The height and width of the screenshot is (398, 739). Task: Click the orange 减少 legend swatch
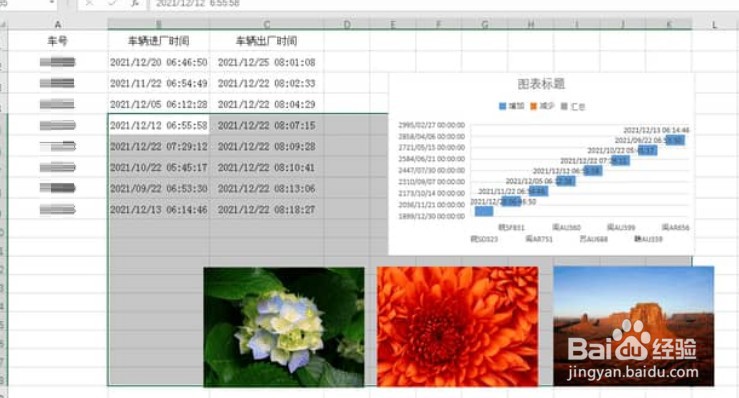tap(534, 107)
